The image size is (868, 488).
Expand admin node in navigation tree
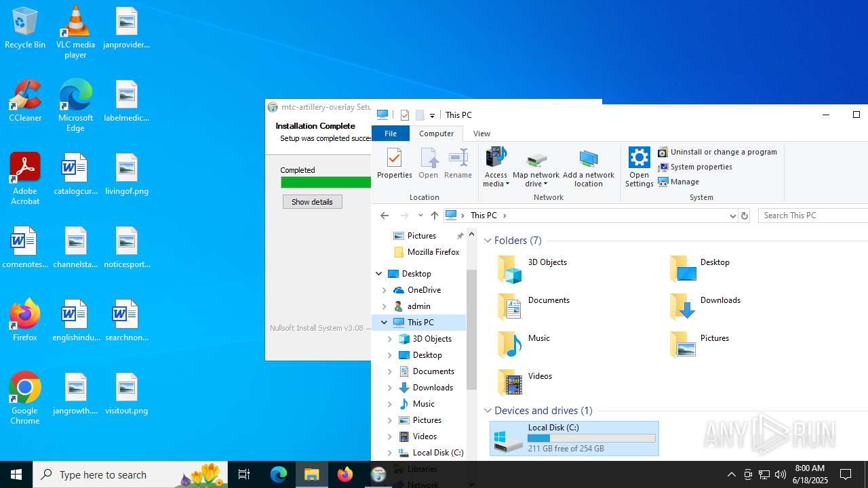384,306
